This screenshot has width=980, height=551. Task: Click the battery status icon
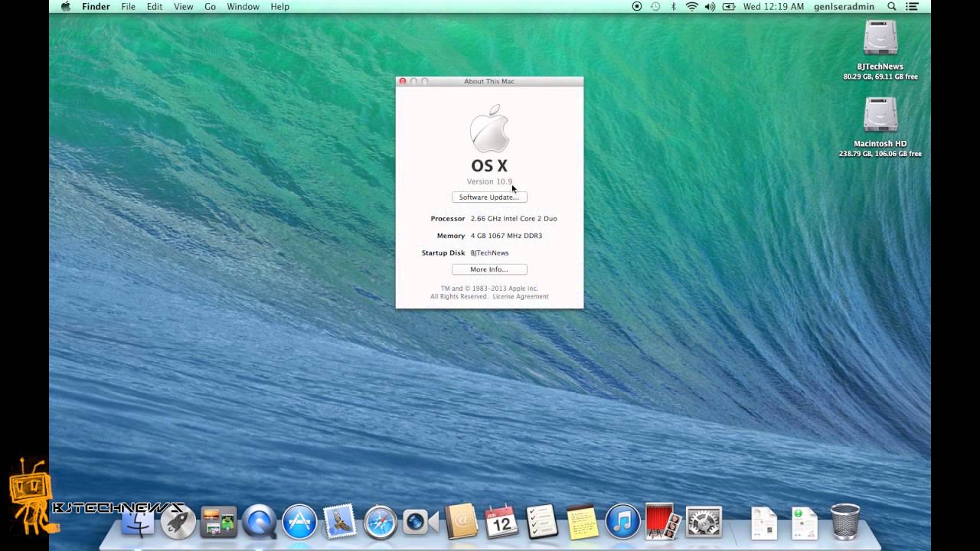point(730,7)
